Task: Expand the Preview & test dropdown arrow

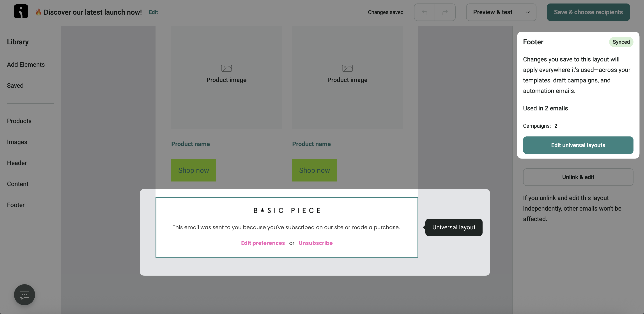Action: (527, 12)
